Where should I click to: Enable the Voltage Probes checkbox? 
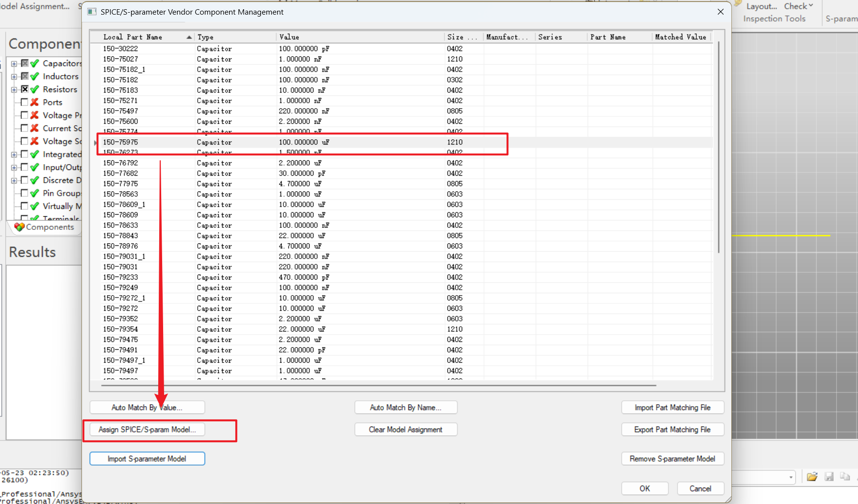[24, 115]
